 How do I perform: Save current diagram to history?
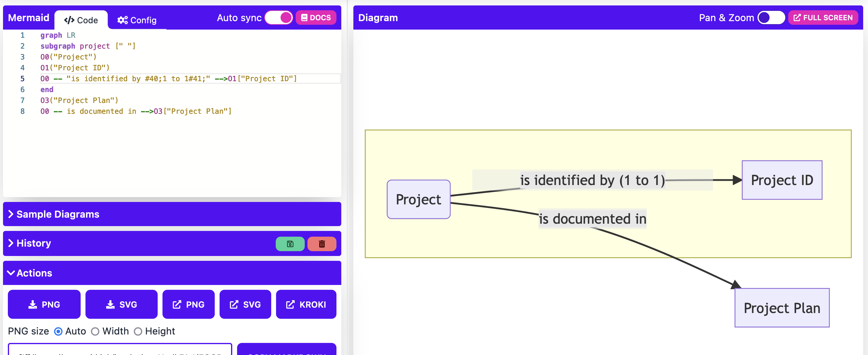click(290, 244)
